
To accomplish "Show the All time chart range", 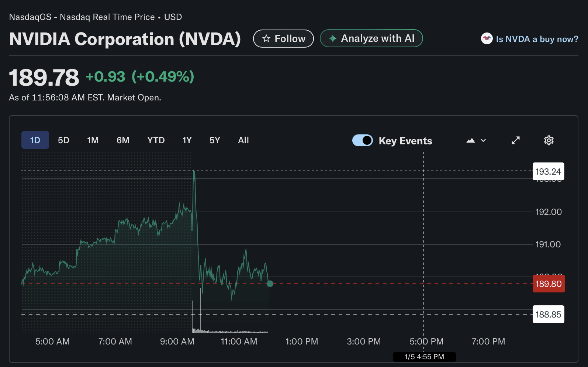I will point(243,140).
